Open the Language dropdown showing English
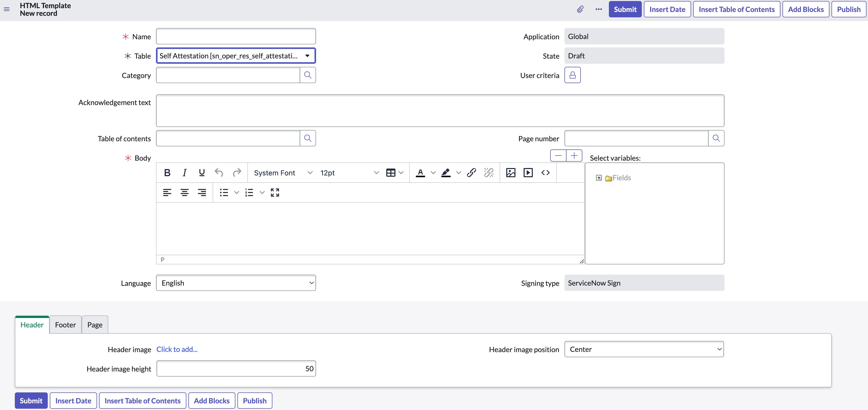The image size is (868, 410). click(236, 283)
